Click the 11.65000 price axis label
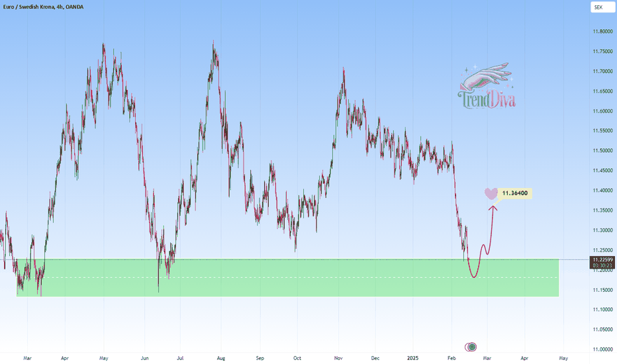This screenshot has width=617, height=364. 603,91
